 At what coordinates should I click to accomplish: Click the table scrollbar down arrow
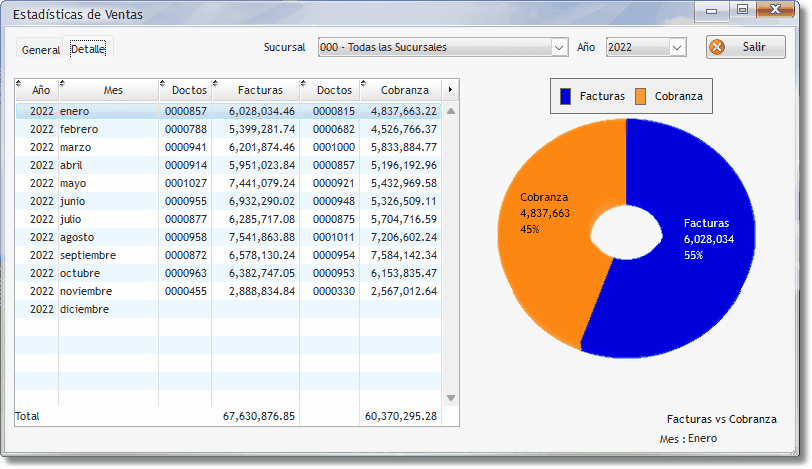coord(451,398)
